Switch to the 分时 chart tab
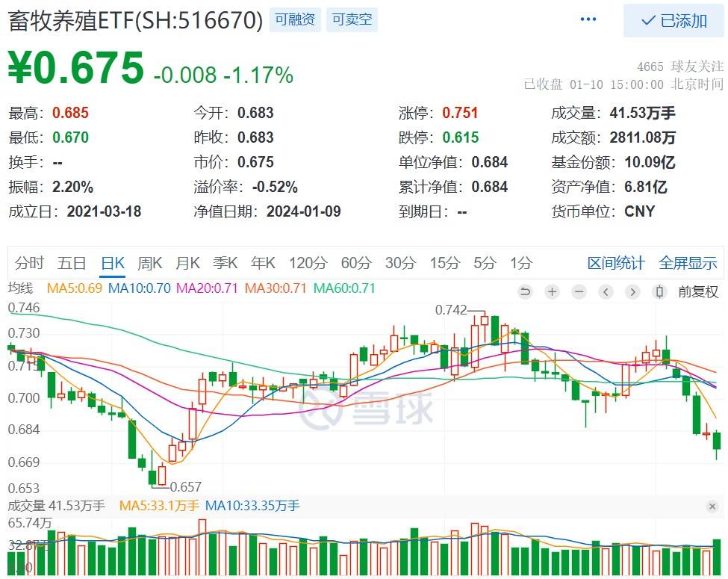728x579 pixels. [28, 263]
